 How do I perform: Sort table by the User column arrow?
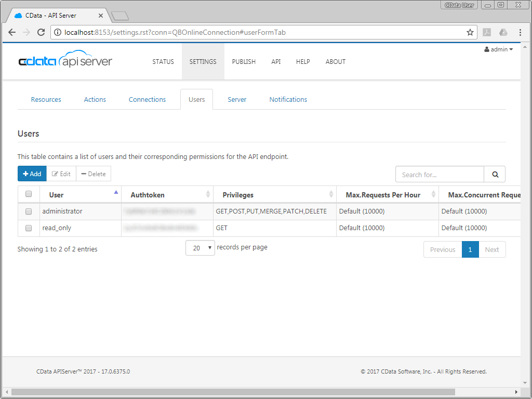click(115, 193)
